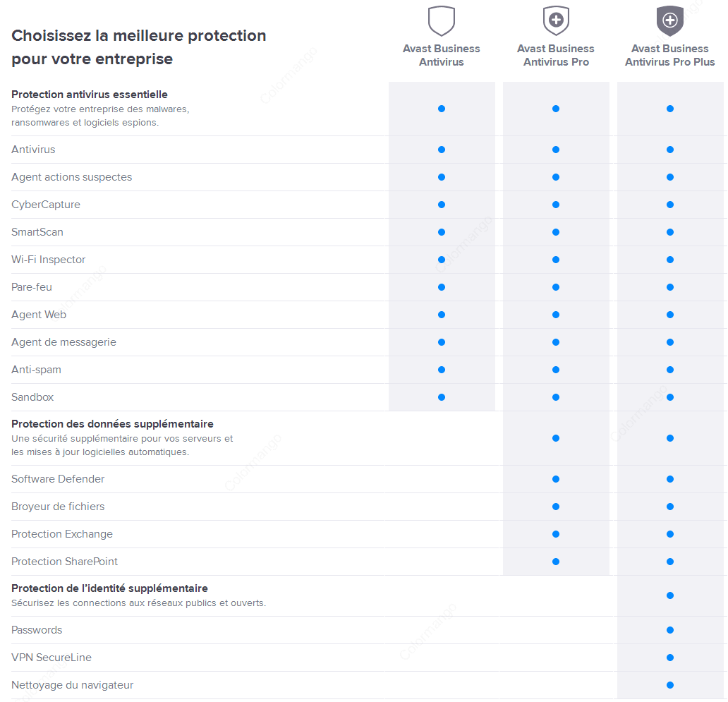Click Software Defender dot in Antivirus Pro column
The image size is (728, 702).
tap(556, 479)
